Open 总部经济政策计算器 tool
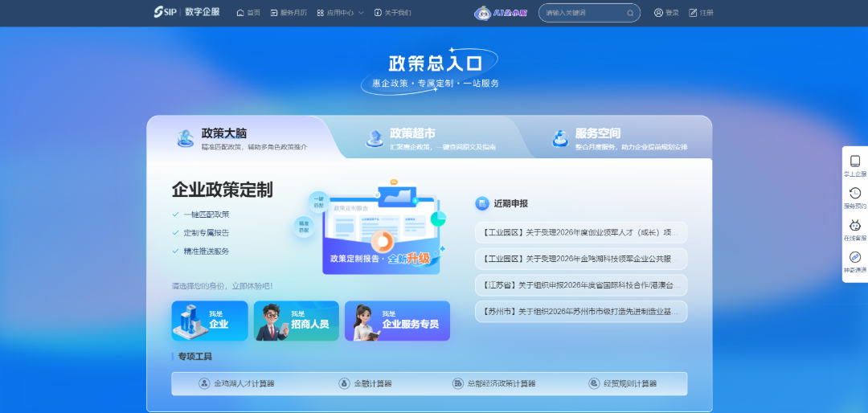Screen dimensions: 868x413 click(493, 384)
